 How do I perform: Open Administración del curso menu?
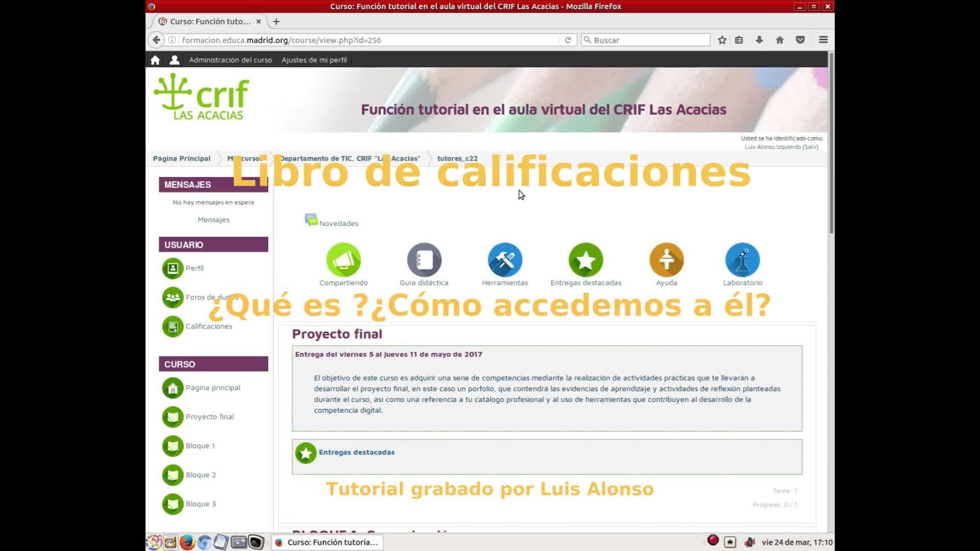[230, 60]
